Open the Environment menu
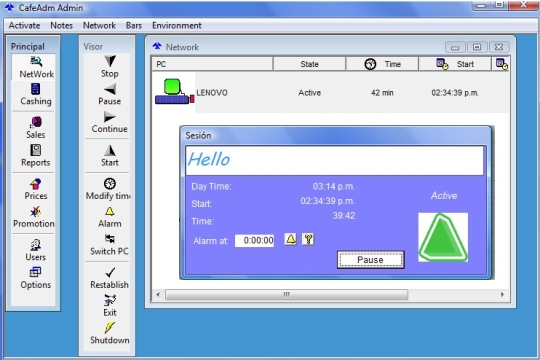 coord(177,25)
